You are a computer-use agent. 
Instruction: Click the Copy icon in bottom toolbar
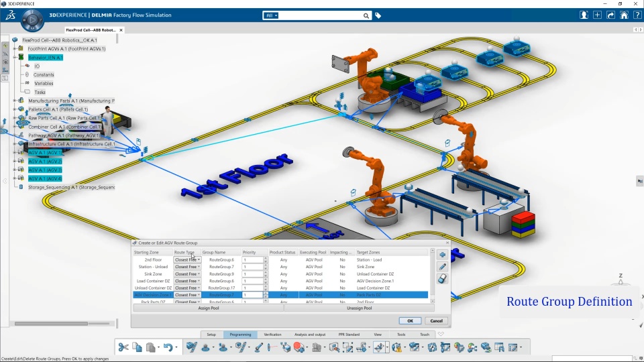[137, 347]
